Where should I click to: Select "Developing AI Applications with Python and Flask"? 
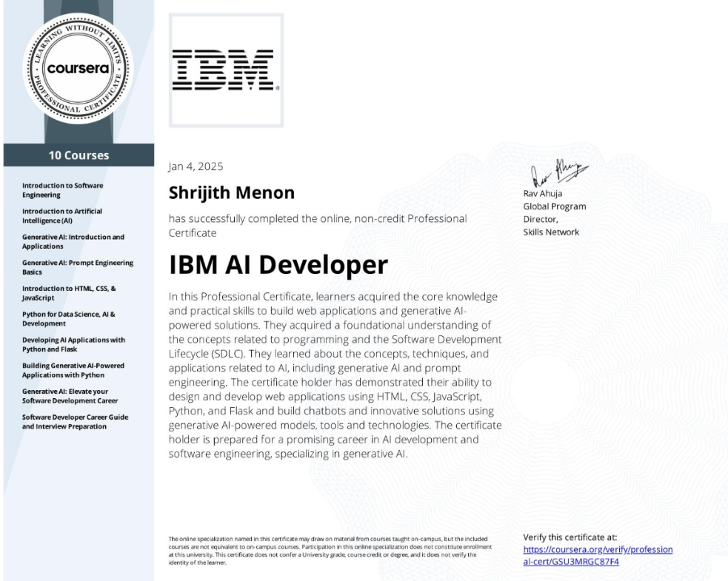click(x=73, y=344)
